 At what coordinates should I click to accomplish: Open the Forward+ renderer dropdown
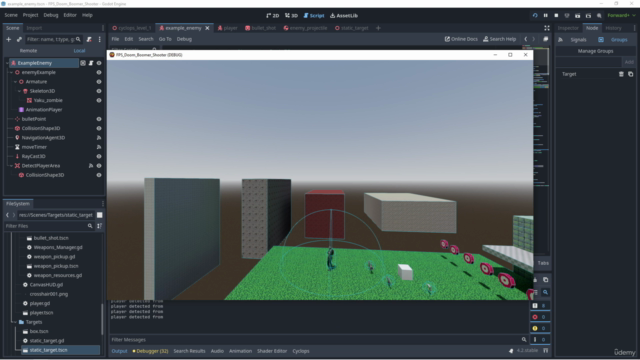[621, 16]
